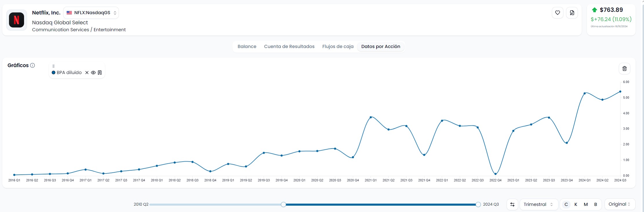This screenshot has width=644, height=212.
Task: Click the swap arrows icon
Action: coord(512,204)
